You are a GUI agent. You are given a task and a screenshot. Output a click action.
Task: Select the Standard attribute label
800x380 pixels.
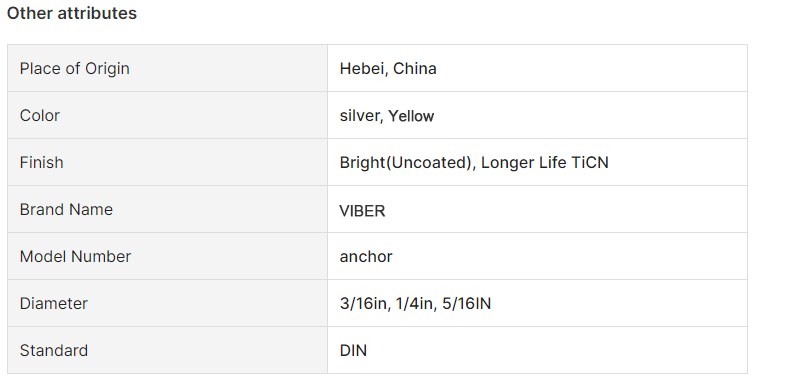[54, 350]
